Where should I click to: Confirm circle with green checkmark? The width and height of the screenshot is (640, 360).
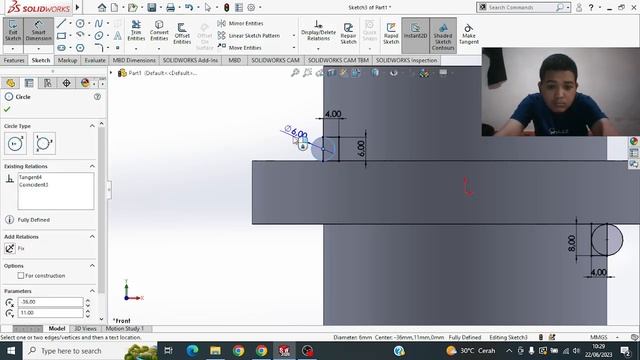tap(7, 109)
